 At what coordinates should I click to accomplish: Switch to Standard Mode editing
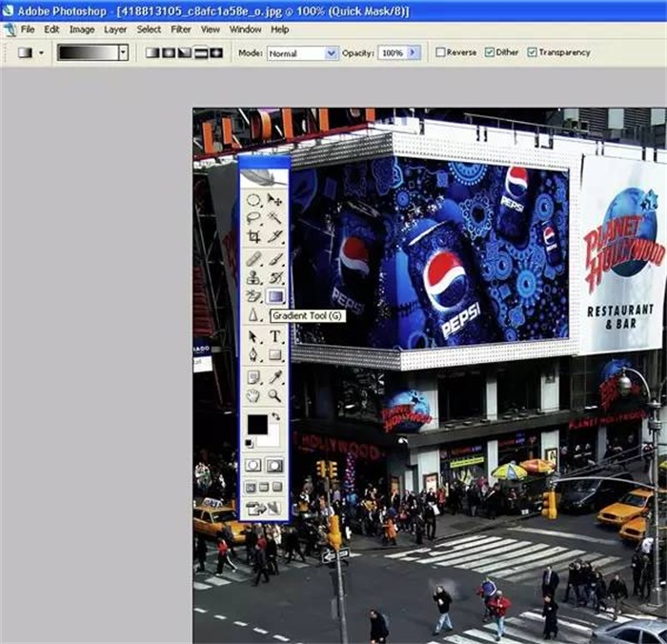coord(253,465)
